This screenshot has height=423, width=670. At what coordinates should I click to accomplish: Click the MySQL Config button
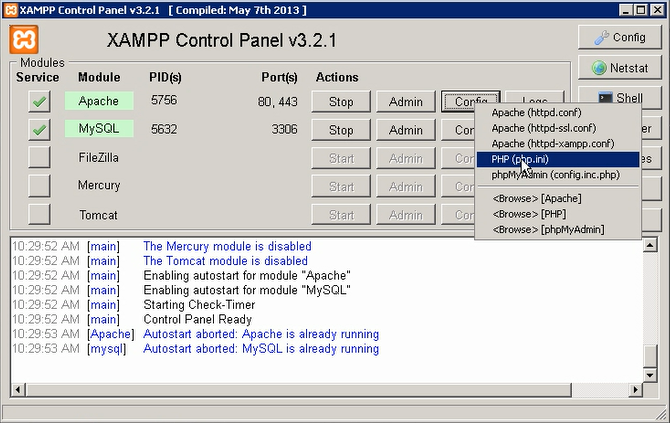458,130
